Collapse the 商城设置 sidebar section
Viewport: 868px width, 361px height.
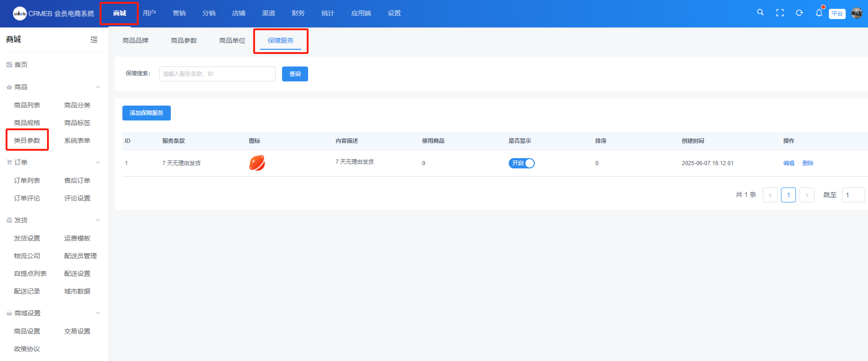(x=98, y=313)
